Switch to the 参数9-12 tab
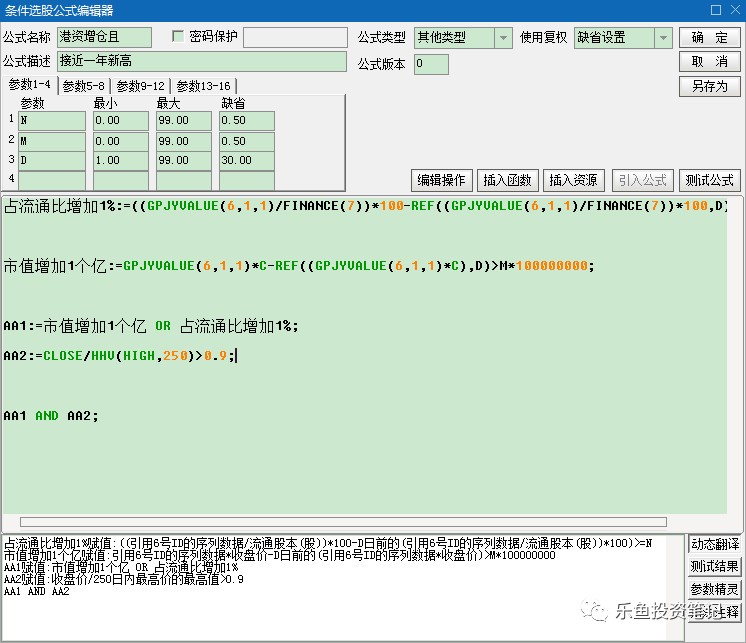Image resolution: width=746 pixels, height=643 pixels. (x=140, y=86)
